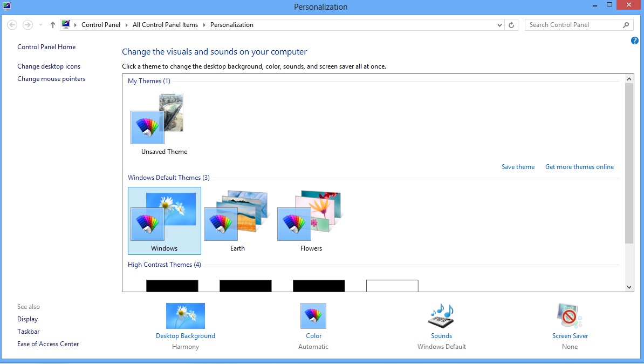Click the My Themes (1) heading

tap(149, 81)
